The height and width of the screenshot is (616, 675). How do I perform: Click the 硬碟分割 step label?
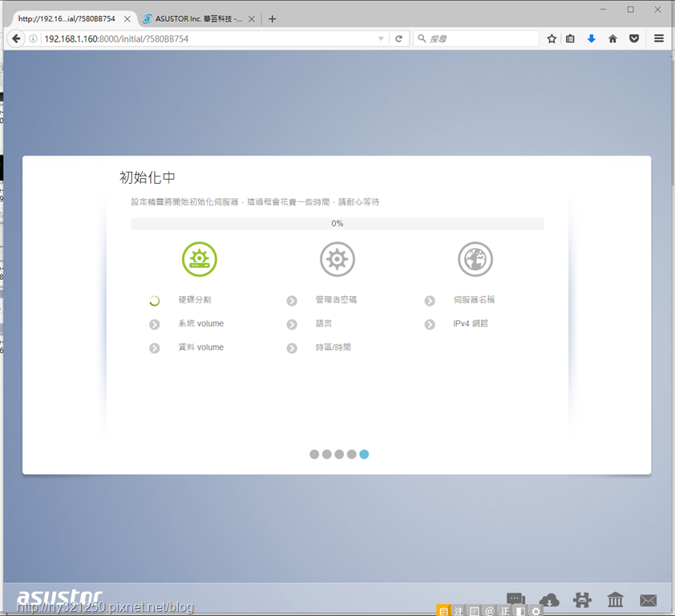tap(195, 300)
